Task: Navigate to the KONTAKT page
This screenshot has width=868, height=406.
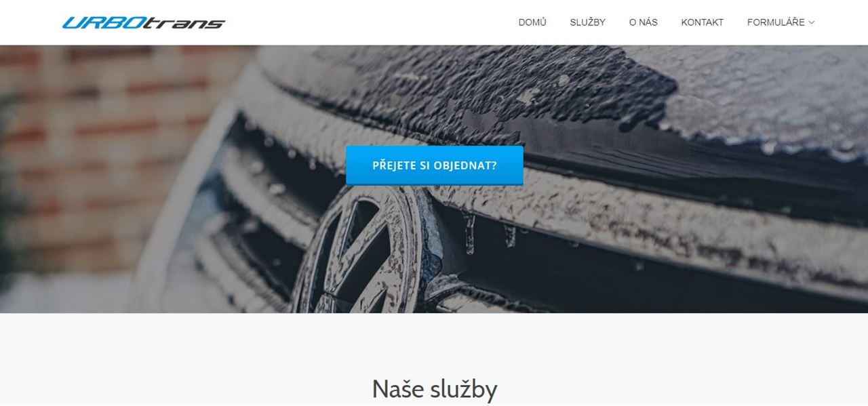Action: click(x=703, y=22)
